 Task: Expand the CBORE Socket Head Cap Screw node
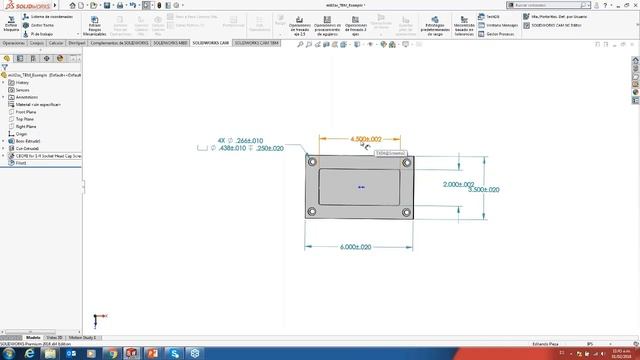4,156
